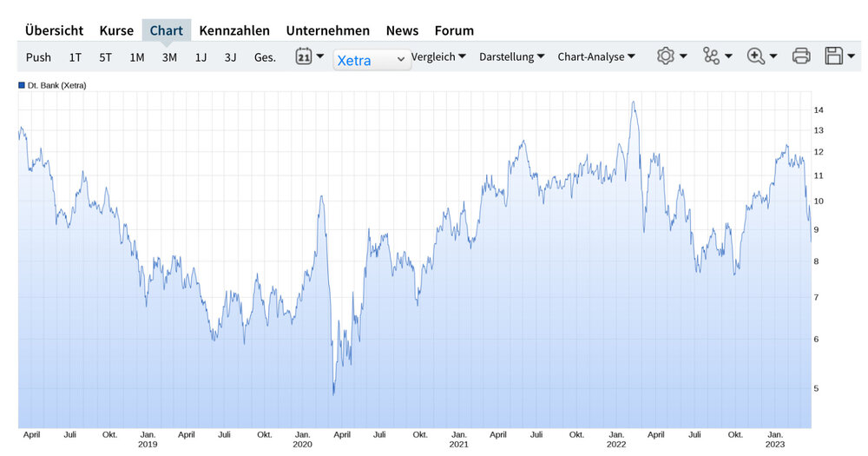The width and height of the screenshot is (868, 456).
Task: Go to the Unternehmen tab
Action: pyautogui.click(x=328, y=30)
